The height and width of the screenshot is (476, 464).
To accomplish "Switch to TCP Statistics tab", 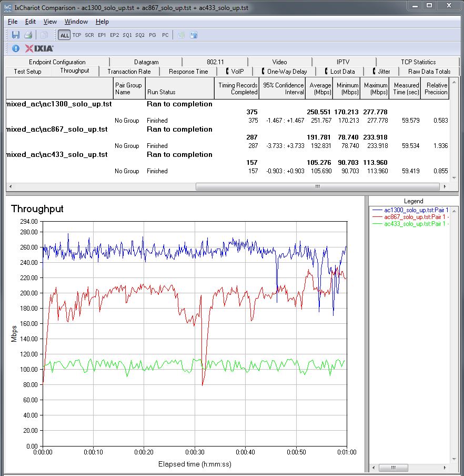I will click(418, 62).
